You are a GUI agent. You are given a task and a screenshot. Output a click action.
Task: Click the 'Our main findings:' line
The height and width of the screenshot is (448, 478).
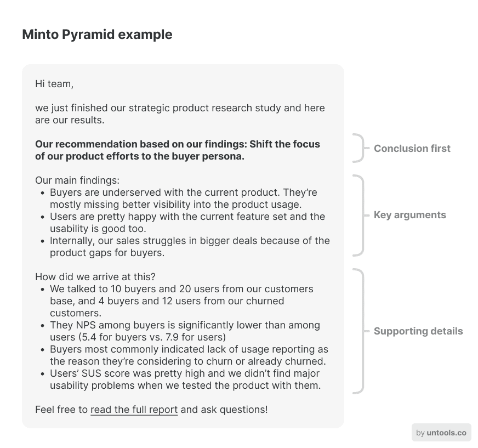tap(77, 180)
